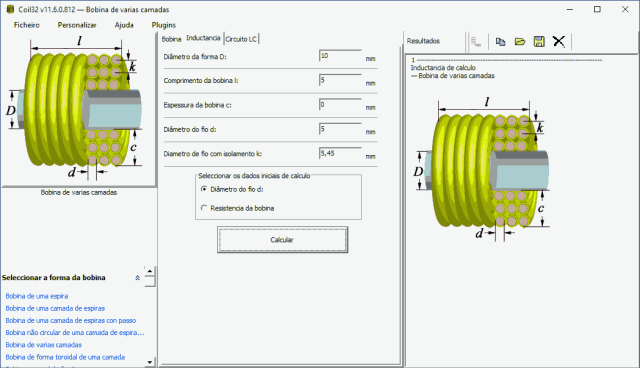Click the Coil32 app icon in title bar
640x368 pixels.
coord(10,9)
